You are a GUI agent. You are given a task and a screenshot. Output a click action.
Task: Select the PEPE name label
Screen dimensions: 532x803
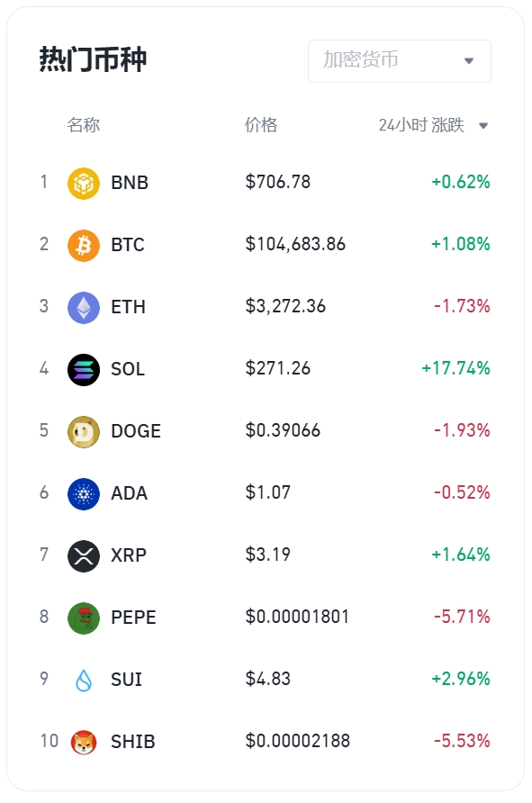click(x=133, y=618)
